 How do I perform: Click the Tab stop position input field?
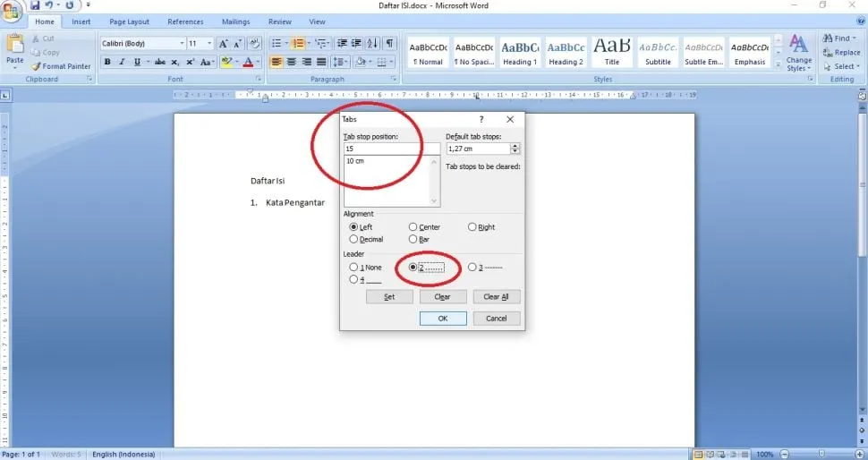click(x=391, y=149)
